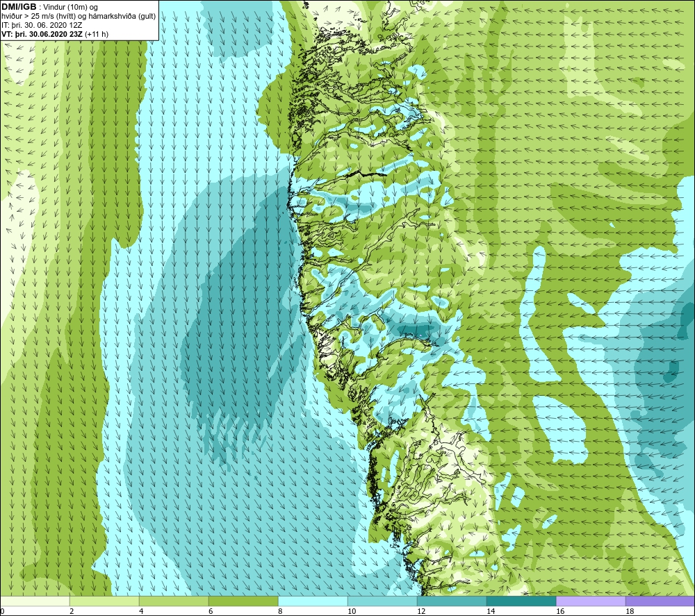Click the legend value 0

point(3,611)
